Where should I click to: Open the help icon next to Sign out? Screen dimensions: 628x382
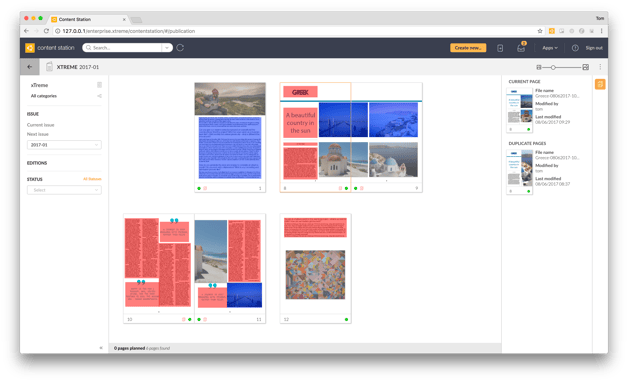pyautogui.click(x=575, y=48)
